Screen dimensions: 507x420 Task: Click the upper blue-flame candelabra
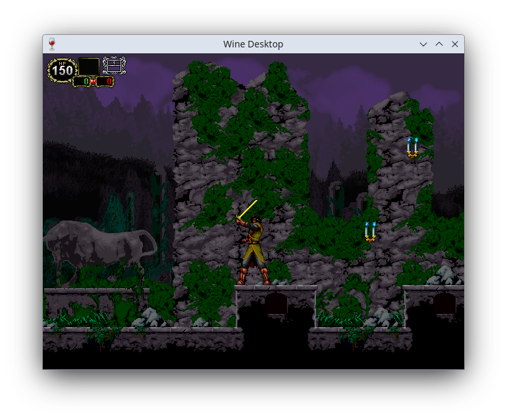pyautogui.click(x=412, y=147)
